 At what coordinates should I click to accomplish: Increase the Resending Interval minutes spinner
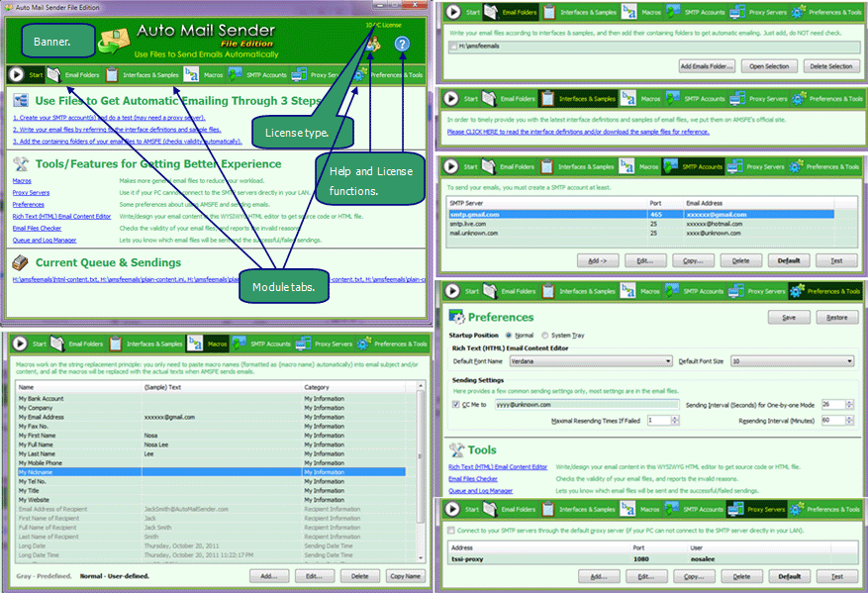[x=850, y=418]
